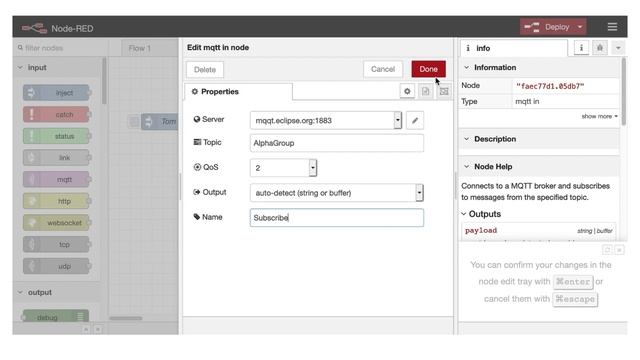Screen dimensions: 640x360
Task: Open node properties gear icon tab
Action: pyautogui.click(x=407, y=91)
